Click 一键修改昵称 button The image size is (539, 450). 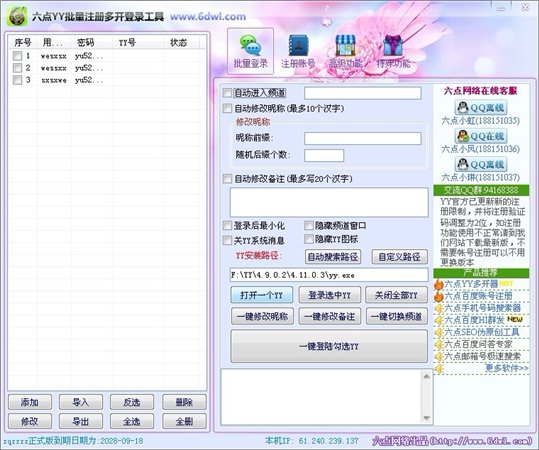pos(262,316)
